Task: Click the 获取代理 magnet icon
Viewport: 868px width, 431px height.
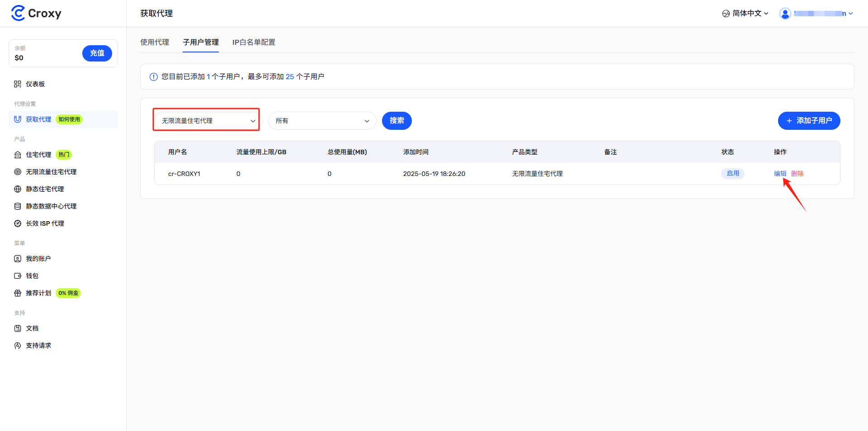Action: coord(18,119)
